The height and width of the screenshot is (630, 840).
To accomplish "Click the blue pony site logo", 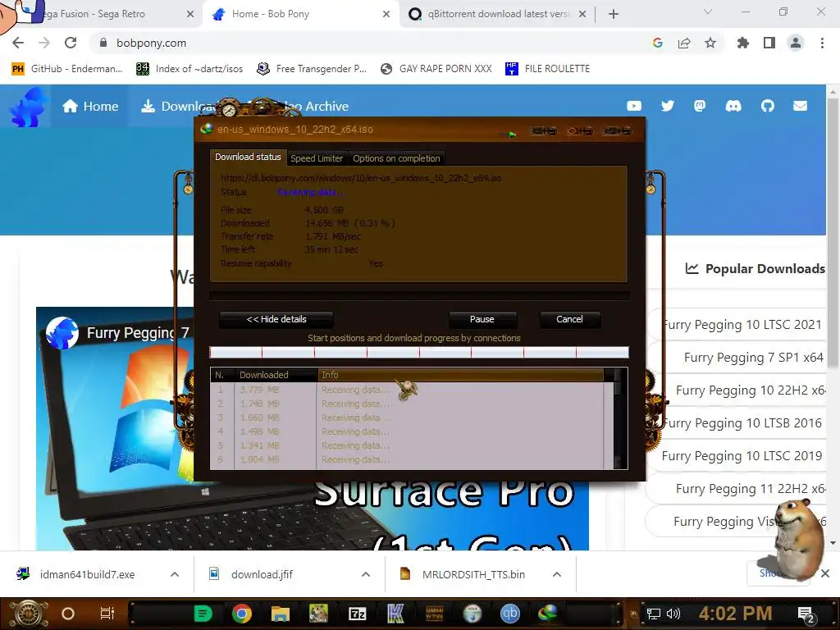I will pyautogui.click(x=27, y=107).
